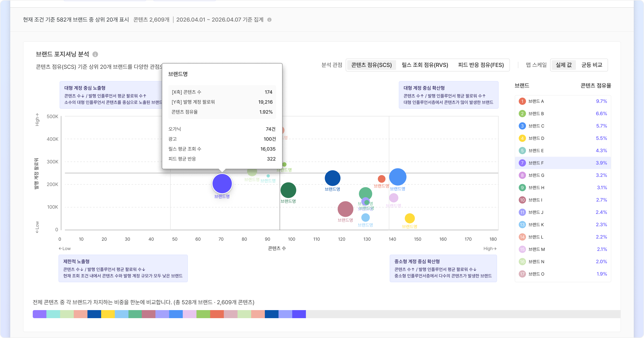The height and width of the screenshot is (338, 644).
Task: Click the yellow number 4 badge for 브랜드 D
Action: tap(522, 138)
